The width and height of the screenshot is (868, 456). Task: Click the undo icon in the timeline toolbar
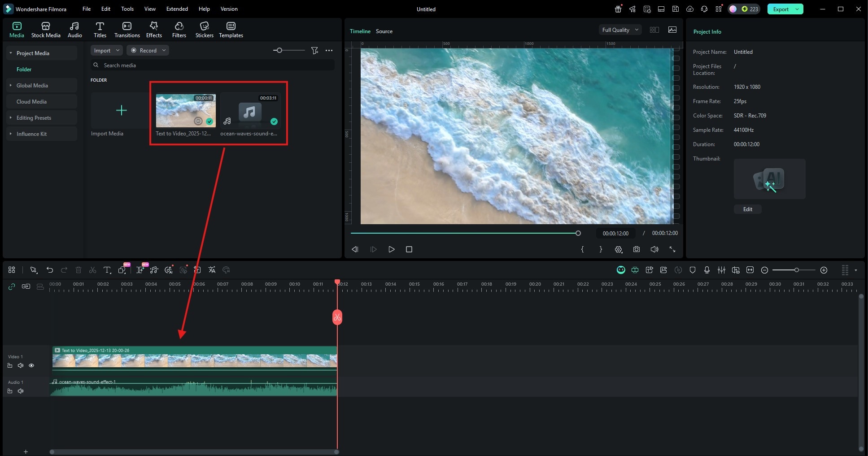[49, 269]
